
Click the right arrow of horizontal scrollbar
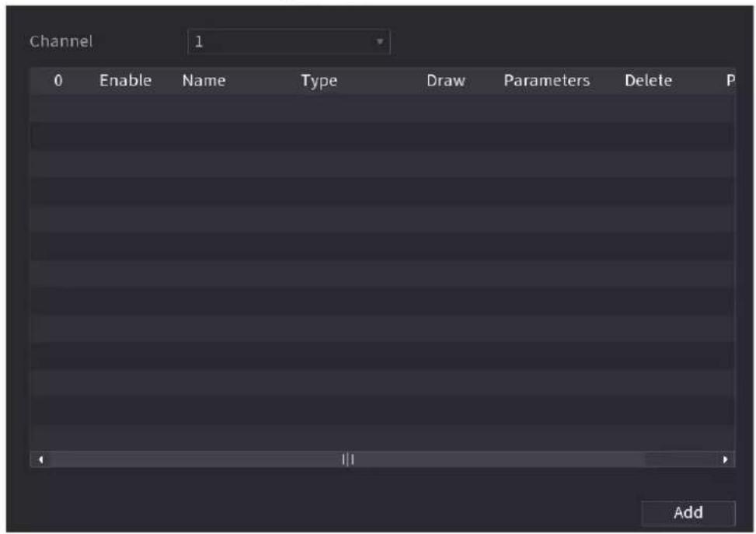tap(725, 459)
